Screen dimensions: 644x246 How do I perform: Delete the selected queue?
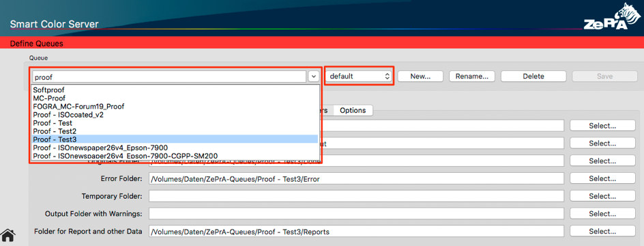(x=533, y=76)
